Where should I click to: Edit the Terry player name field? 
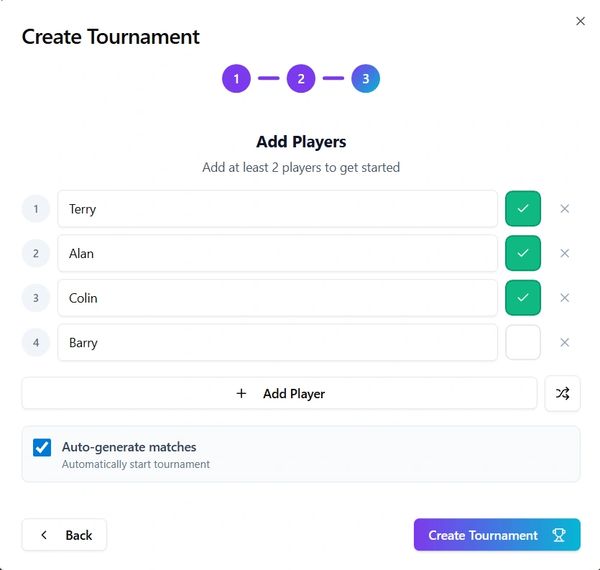pos(277,209)
